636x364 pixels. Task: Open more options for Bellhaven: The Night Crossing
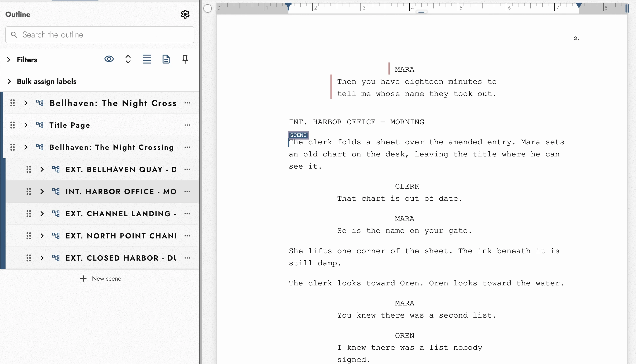[187, 147]
